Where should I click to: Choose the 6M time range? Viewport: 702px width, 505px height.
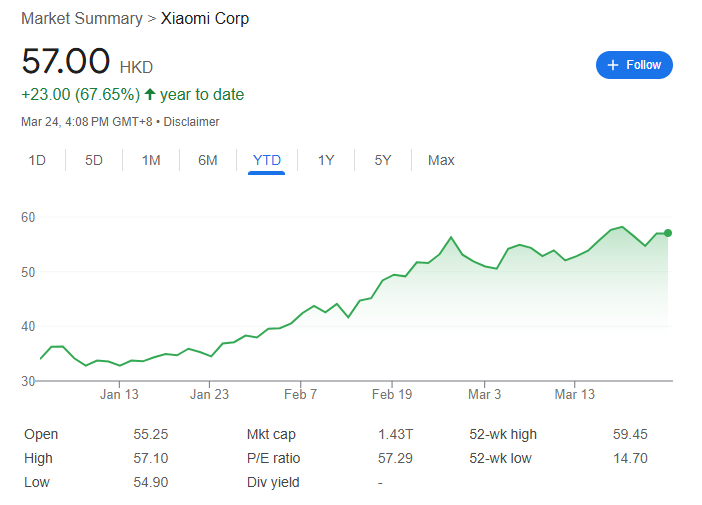(x=208, y=160)
